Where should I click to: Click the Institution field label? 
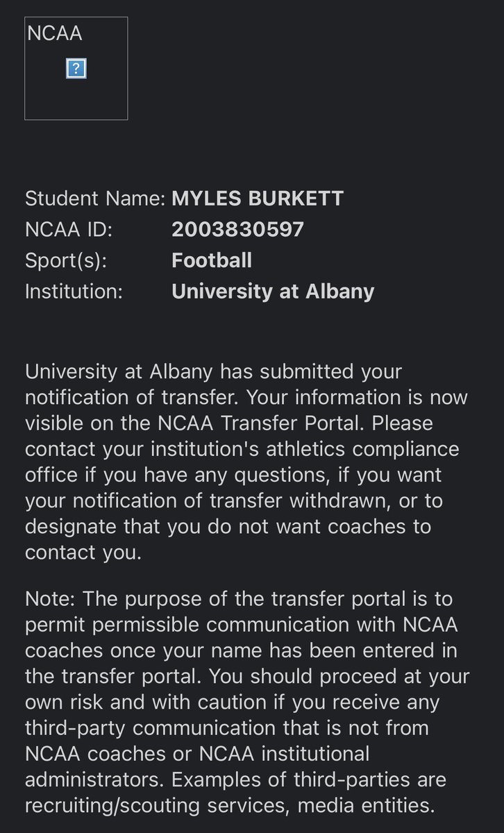tap(74, 291)
